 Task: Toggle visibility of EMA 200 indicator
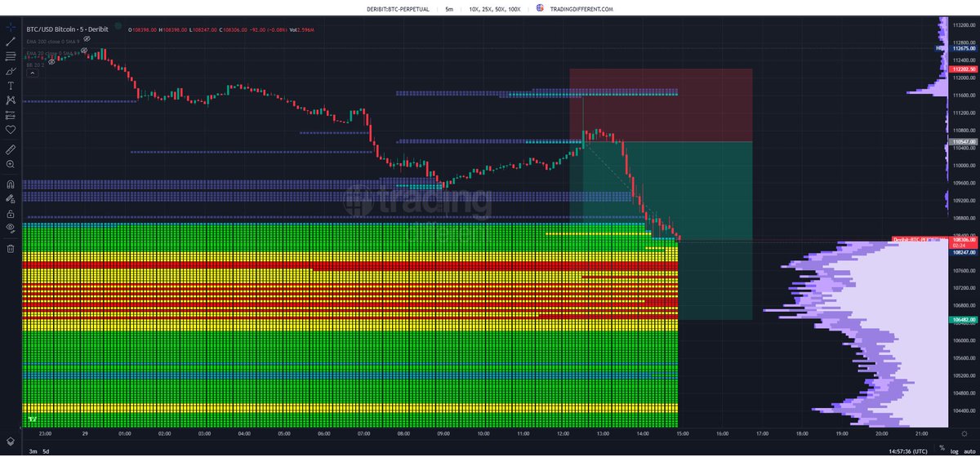click(87, 38)
